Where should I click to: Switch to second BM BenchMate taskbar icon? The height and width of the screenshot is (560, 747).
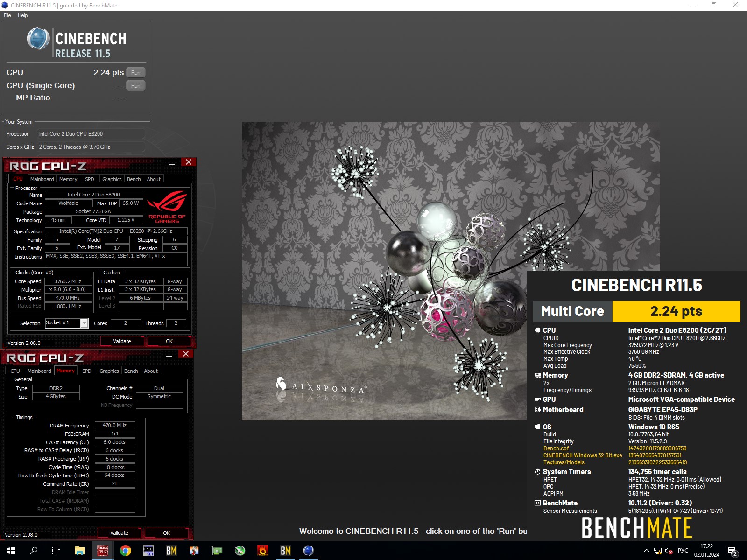[x=286, y=551]
